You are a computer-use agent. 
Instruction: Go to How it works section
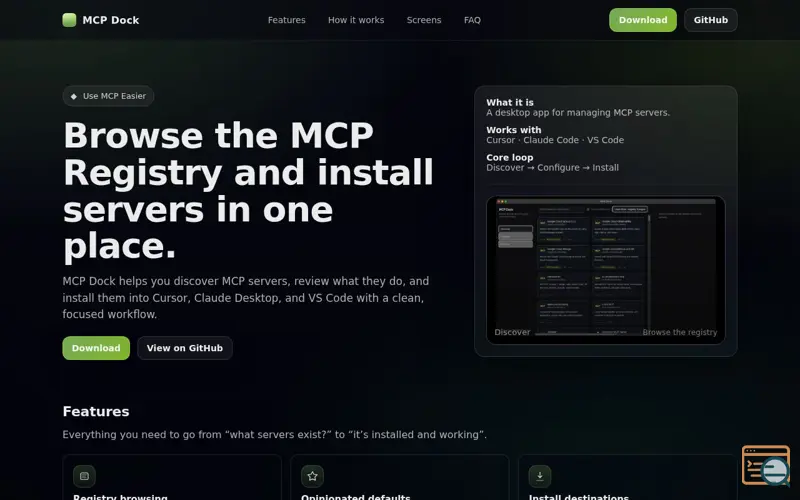click(356, 20)
